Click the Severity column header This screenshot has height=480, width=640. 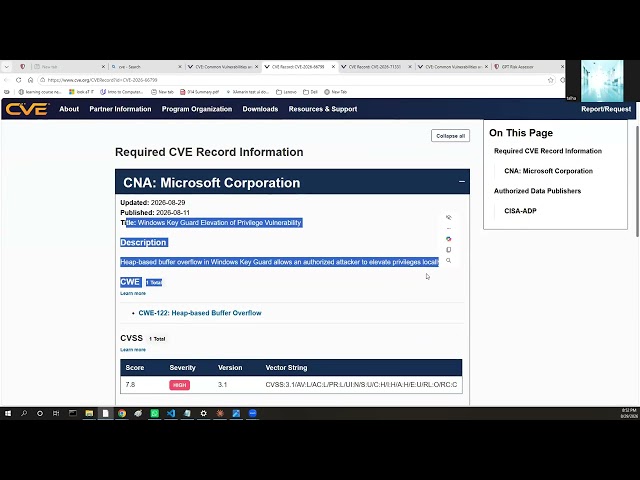pyautogui.click(x=182, y=368)
